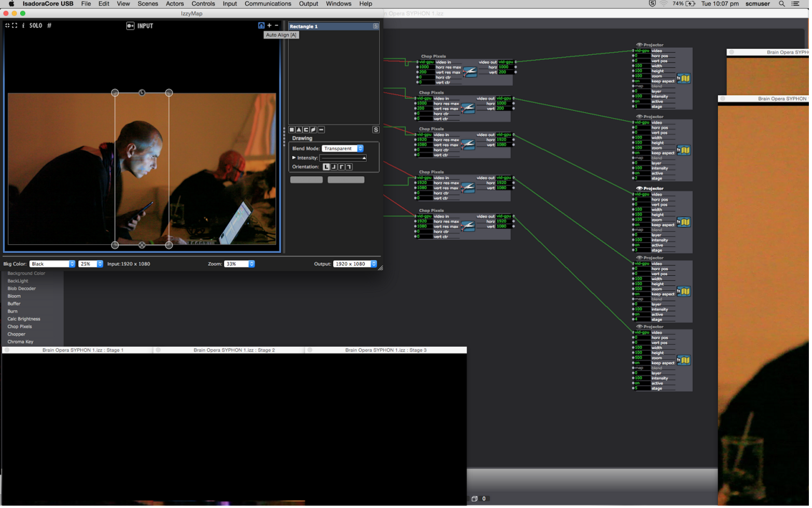Select BackLight in the actor list
Image resolution: width=812 pixels, height=508 pixels.
tap(18, 281)
